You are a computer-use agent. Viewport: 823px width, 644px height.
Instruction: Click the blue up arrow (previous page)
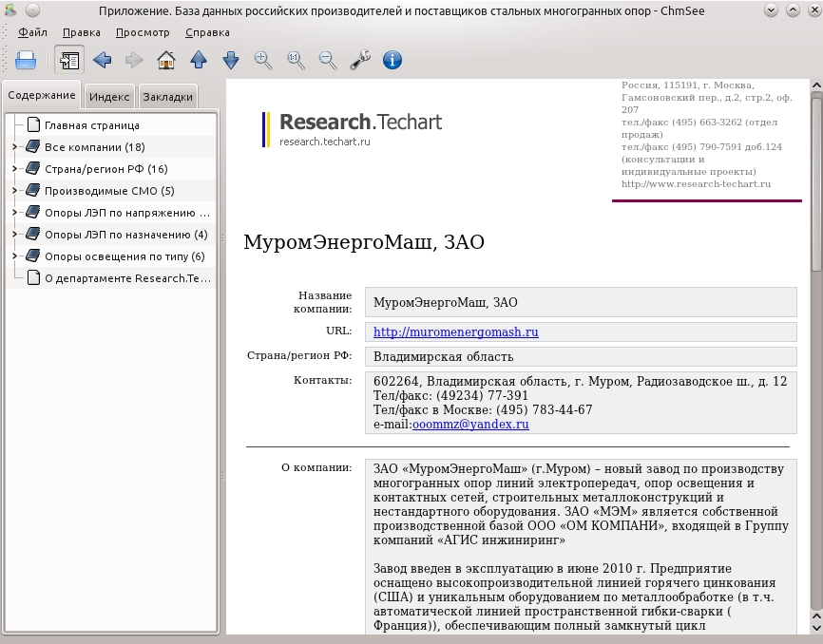pos(199,60)
